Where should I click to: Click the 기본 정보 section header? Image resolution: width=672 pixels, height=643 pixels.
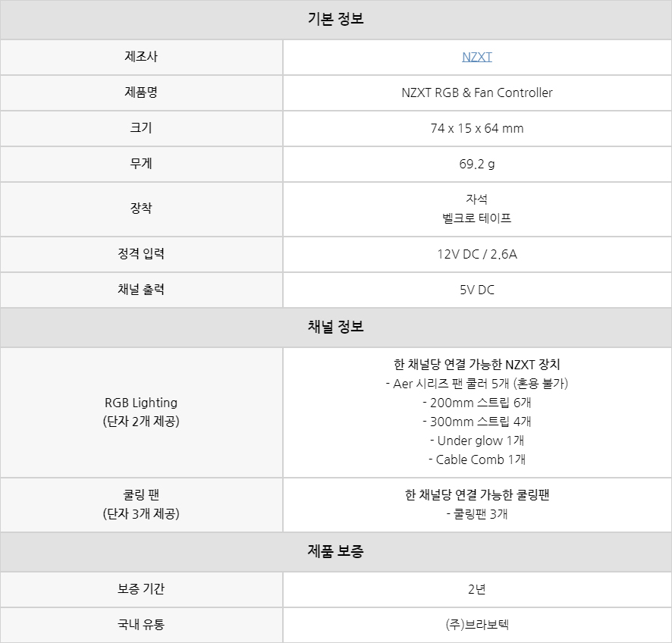(x=335, y=20)
